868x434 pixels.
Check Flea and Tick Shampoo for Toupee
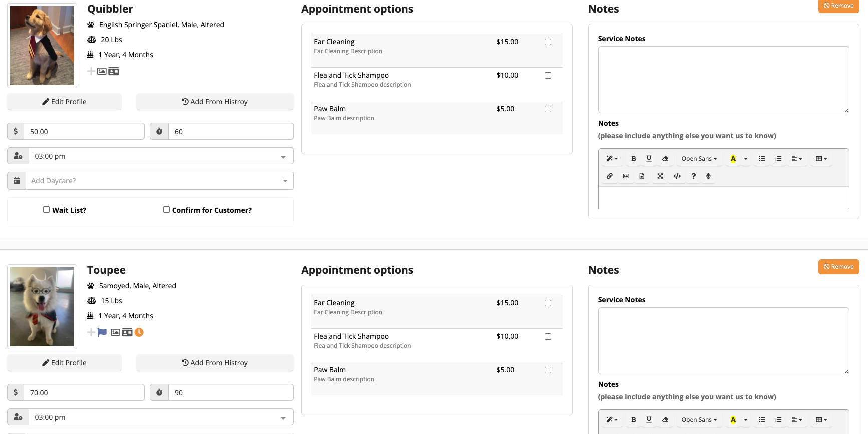pos(548,337)
